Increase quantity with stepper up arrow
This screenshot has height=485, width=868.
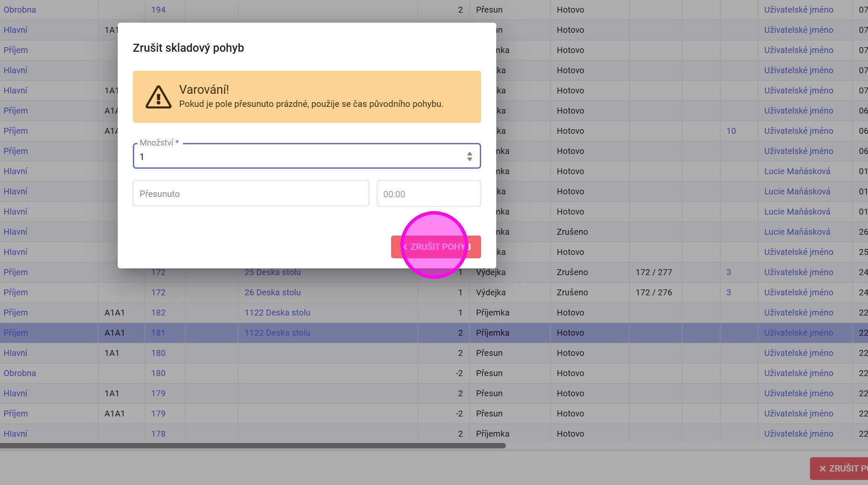[469, 154]
